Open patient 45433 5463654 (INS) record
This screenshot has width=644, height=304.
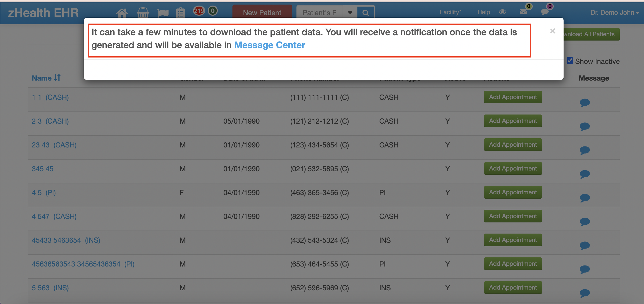point(66,240)
